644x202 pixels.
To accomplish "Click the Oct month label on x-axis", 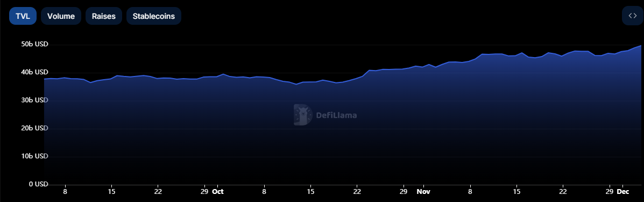I will [218, 192].
